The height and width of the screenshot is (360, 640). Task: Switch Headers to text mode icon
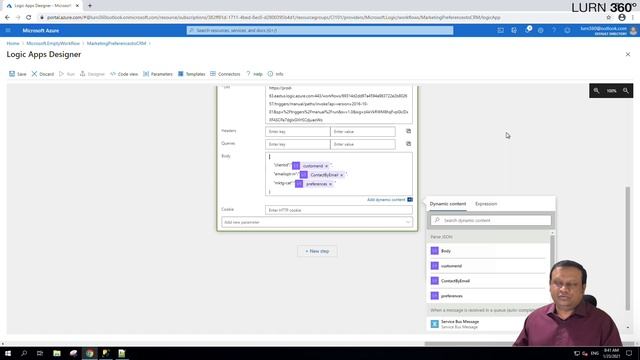409,131
